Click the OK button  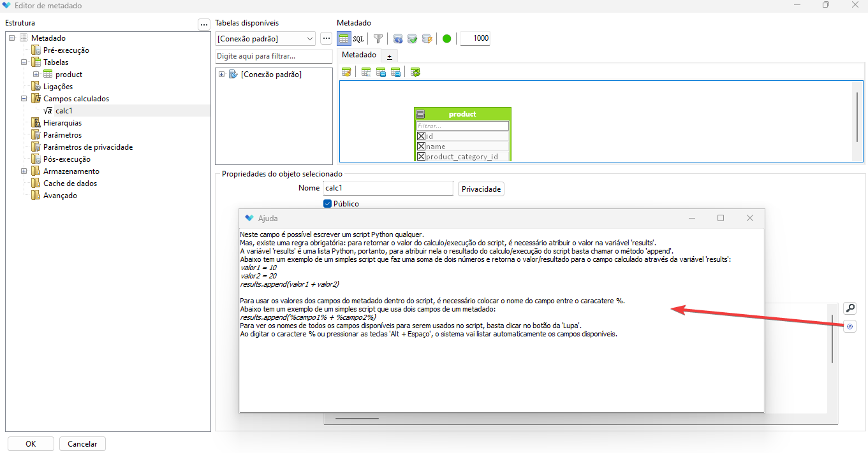click(x=31, y=444)
